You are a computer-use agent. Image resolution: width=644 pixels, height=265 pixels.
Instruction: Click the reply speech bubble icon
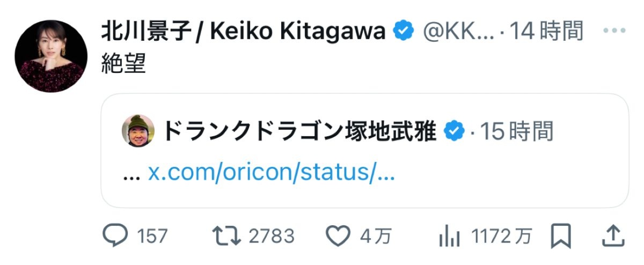114,235
